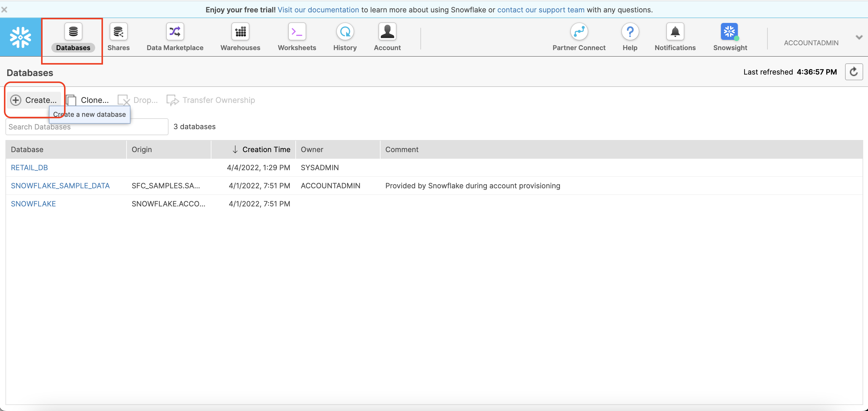Select the SFC_SAMPLES.SA... origin cell
This screenshot has height=411, width=868.
[166, 186]
